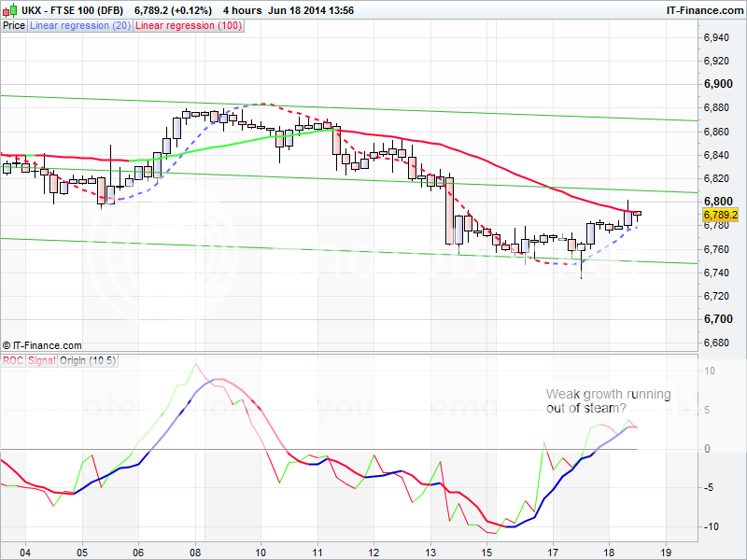
Task: Click the candlestick icon beside UKX title
Action: (9, 10)
